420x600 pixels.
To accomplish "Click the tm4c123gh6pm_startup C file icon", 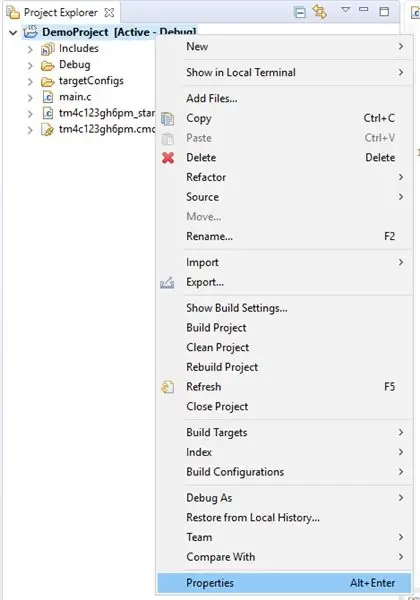I will pyautogui.click(x=47, y=114).
